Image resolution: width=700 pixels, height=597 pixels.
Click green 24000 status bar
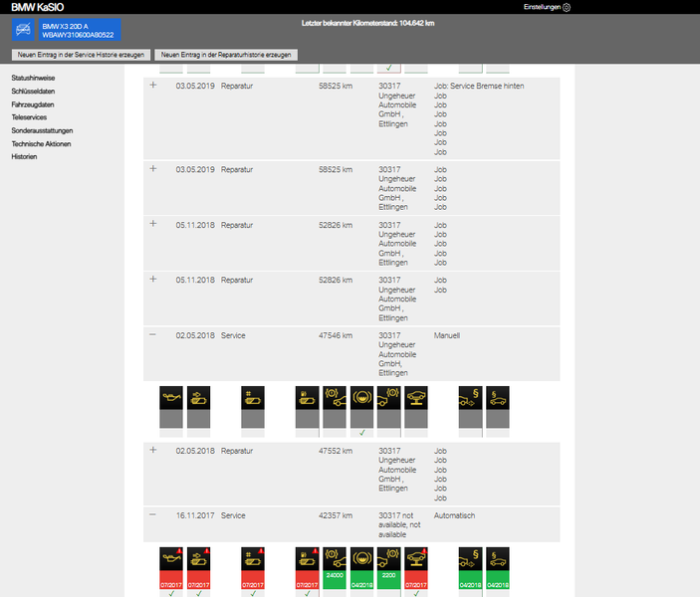pyautogui.click(x=335, y=580)
